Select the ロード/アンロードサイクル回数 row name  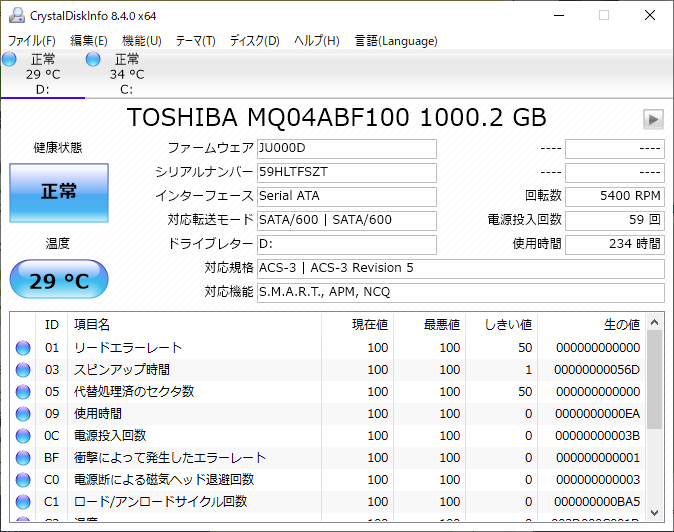point(161,501)
